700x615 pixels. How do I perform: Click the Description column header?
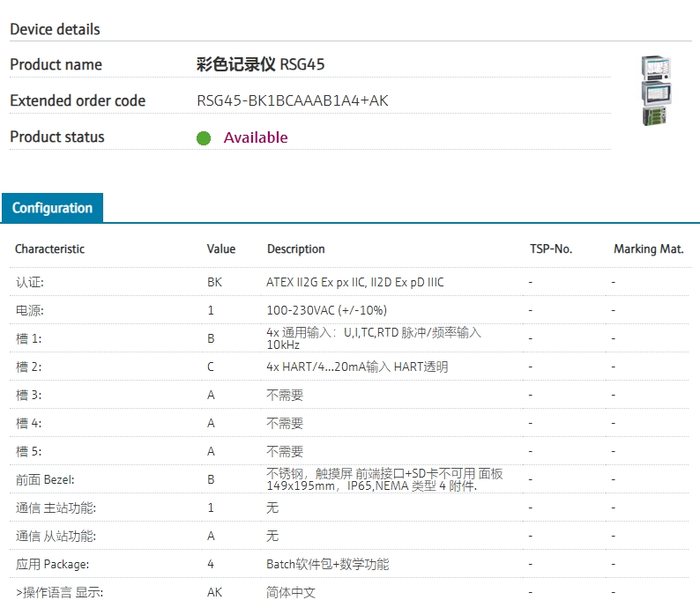(295, 249)
